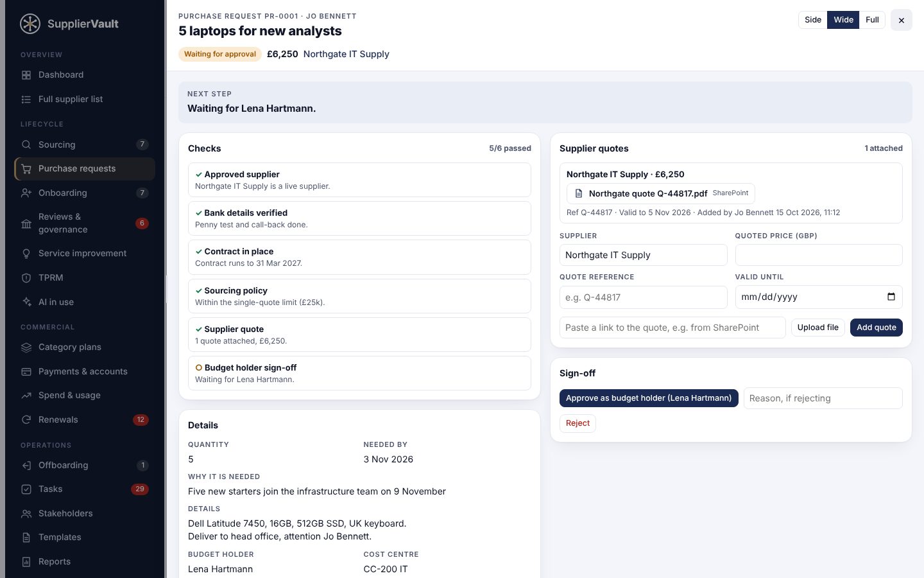Image resolution: width=924 pixels, height=578 pixels.
Task: Open Sourcing in the sidebar
Action: (x=85, y=144)
